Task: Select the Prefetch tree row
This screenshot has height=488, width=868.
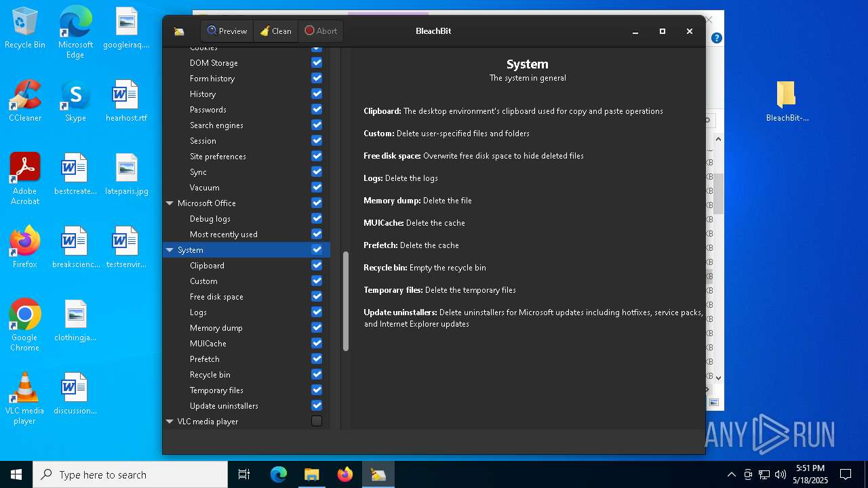Action: point(246,359)
